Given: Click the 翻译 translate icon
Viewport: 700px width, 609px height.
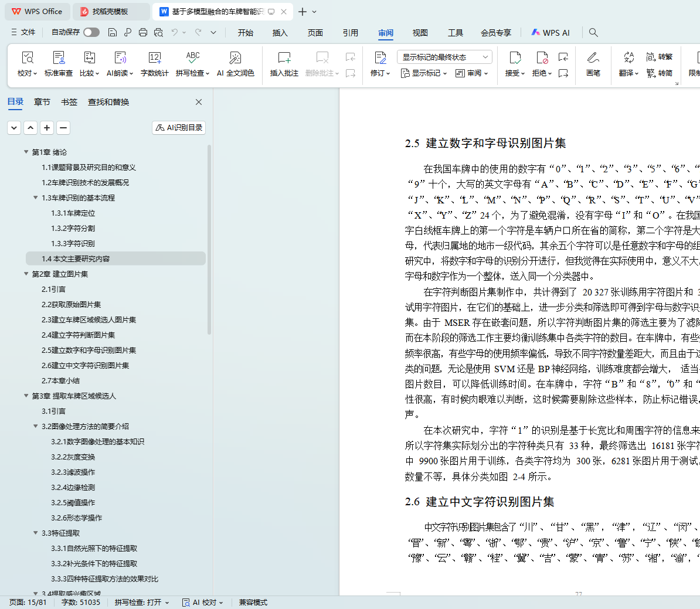Looking at the screenshot, I should (x=628, y=58).
